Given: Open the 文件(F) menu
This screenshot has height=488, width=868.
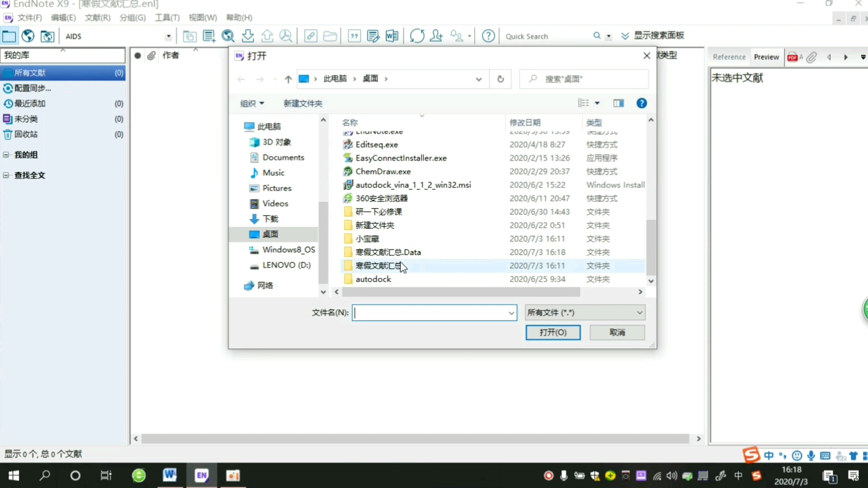Looking at the screenshot, I should pos(29,18).
